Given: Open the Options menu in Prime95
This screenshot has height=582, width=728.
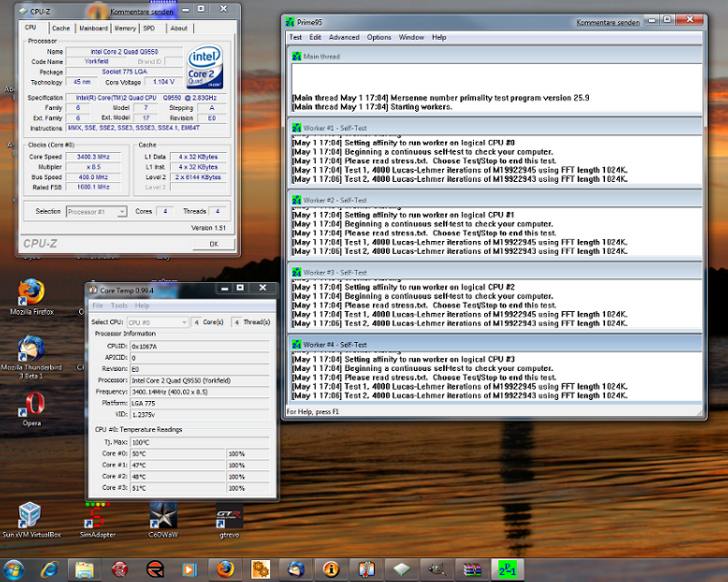Looking at the screenshot, I should pyautogui.click(x=379, y=37).
